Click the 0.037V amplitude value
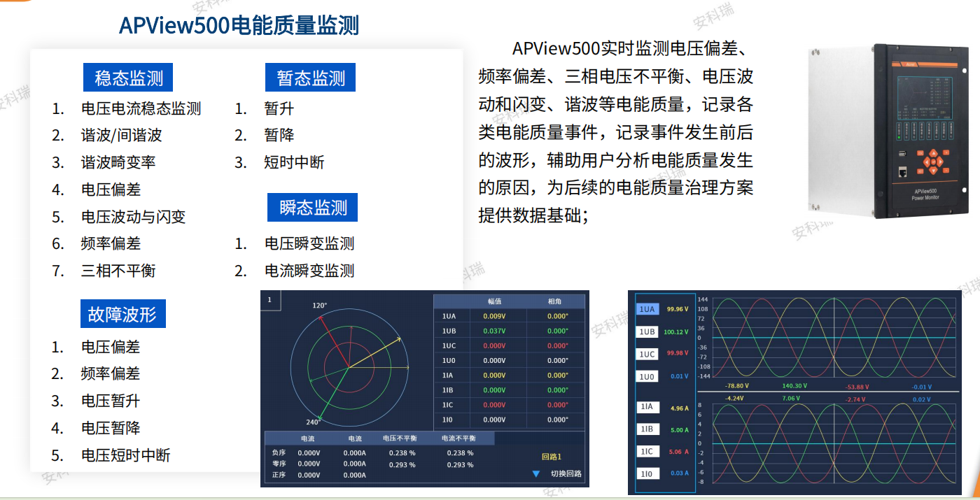This screenshot has height=500, width=980. pos(494,331)
